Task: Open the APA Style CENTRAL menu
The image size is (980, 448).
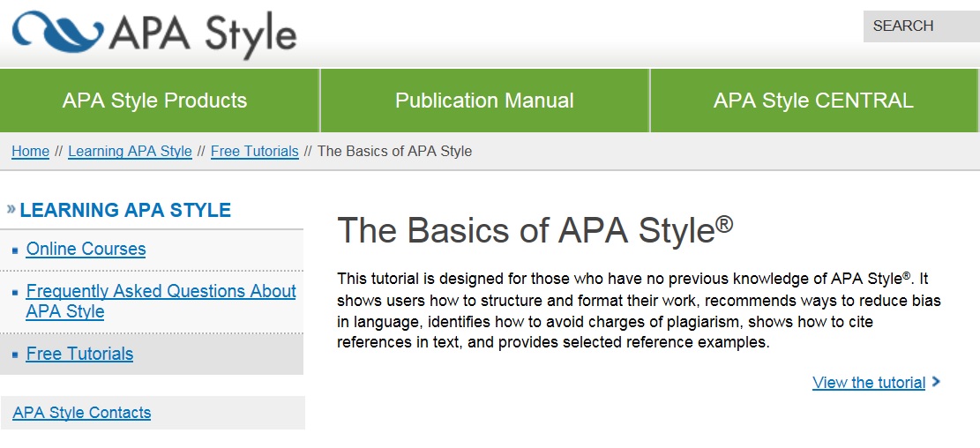Action: (814, 101)
